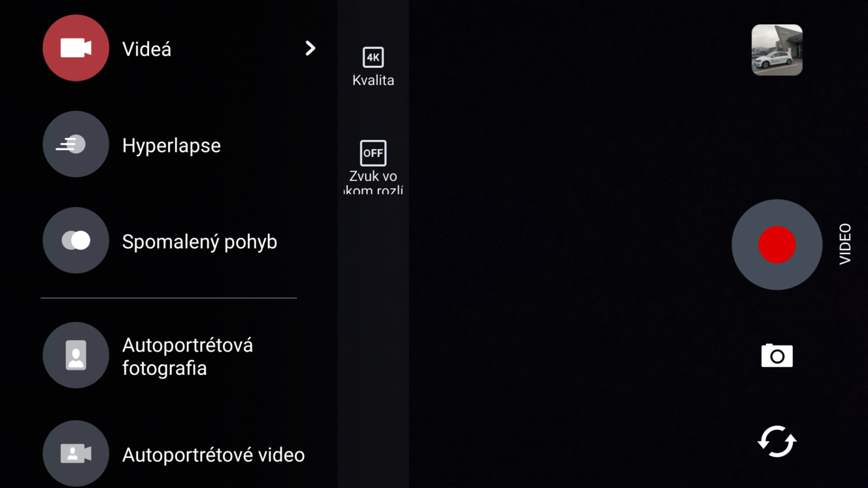Flip camera using the rotate arrows icon
The height and width of the screenshot is (488, 868).
777,442
